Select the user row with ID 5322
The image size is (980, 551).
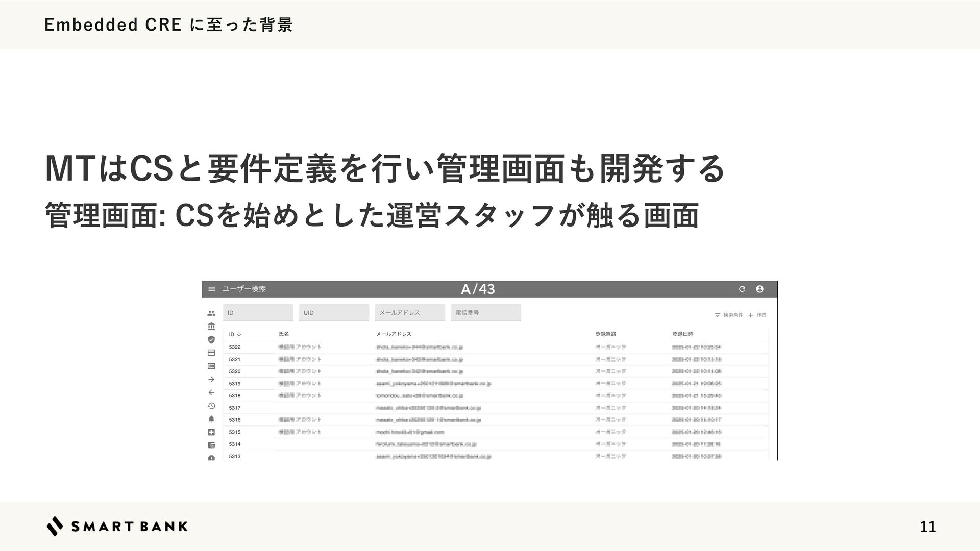[x=495, y=347]
